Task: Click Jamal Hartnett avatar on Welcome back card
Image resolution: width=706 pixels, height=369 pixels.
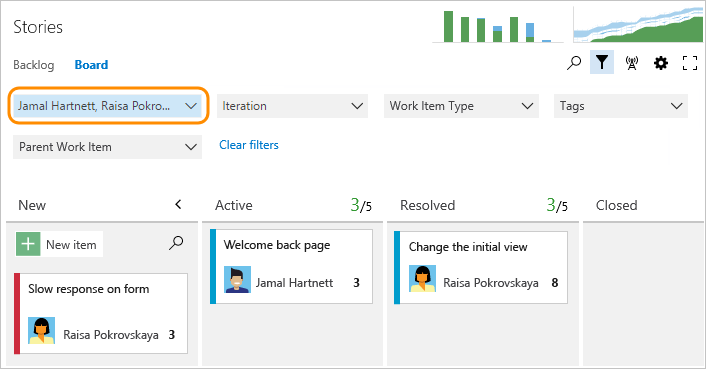Action: pyautogui.click(x=237, y=279)
